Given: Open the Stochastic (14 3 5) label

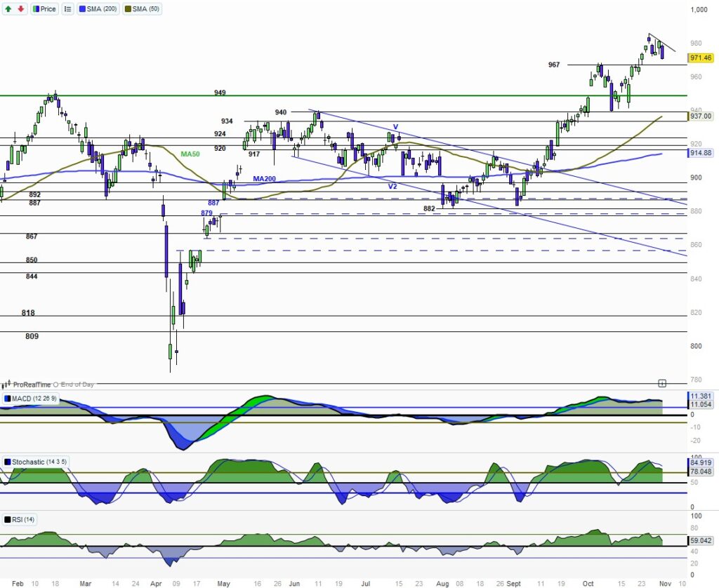Looking at the screenshot, I should [35, 462].
